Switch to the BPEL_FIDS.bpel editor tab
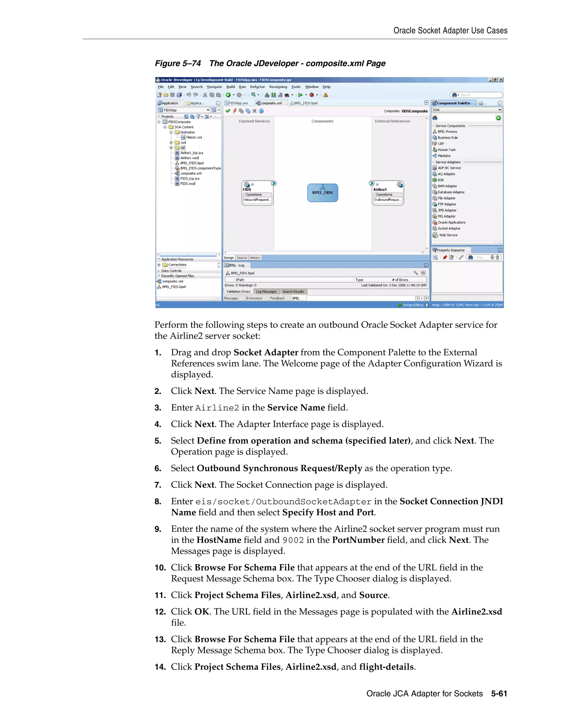Screen dimensions: 563x728 coord(303,103)
